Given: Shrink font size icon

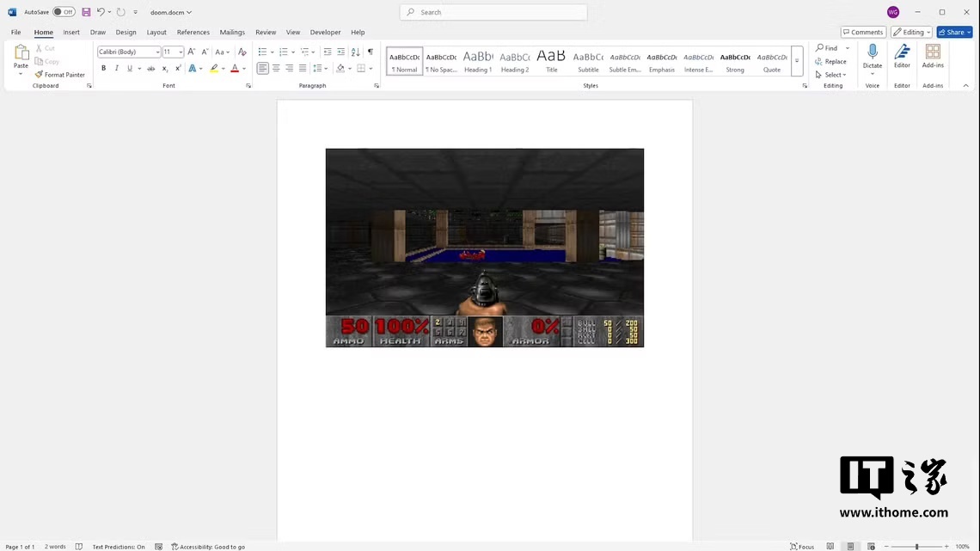Looking at the screenshot, I should pos(205,52).
